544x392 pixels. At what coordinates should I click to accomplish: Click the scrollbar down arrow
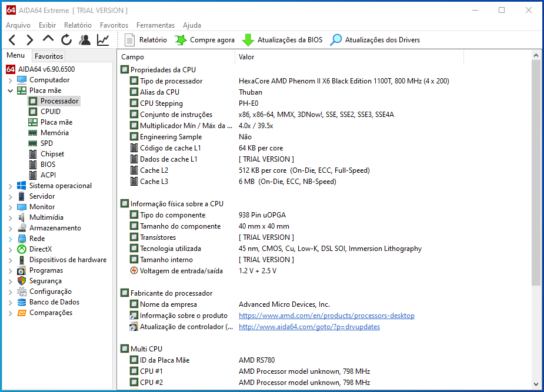[536, 384]
